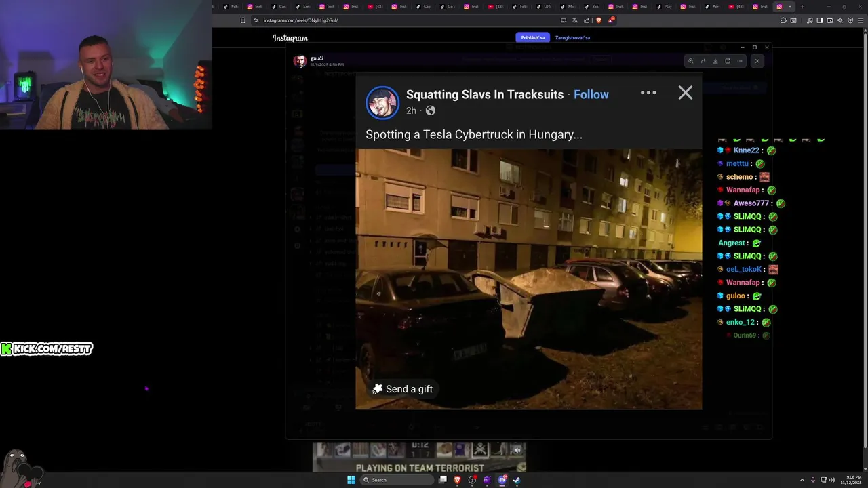868x488 pixels.
Task: Click the Prihlásiť sa login button
Action: point(532,37)
